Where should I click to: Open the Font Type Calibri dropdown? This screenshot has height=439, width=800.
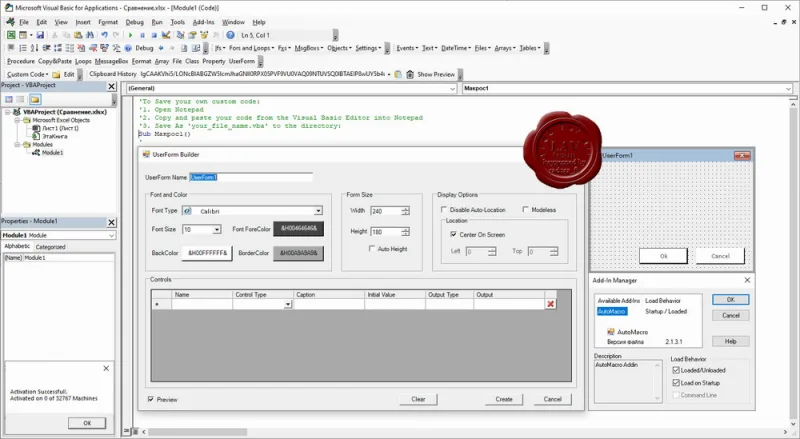(318, 211)
